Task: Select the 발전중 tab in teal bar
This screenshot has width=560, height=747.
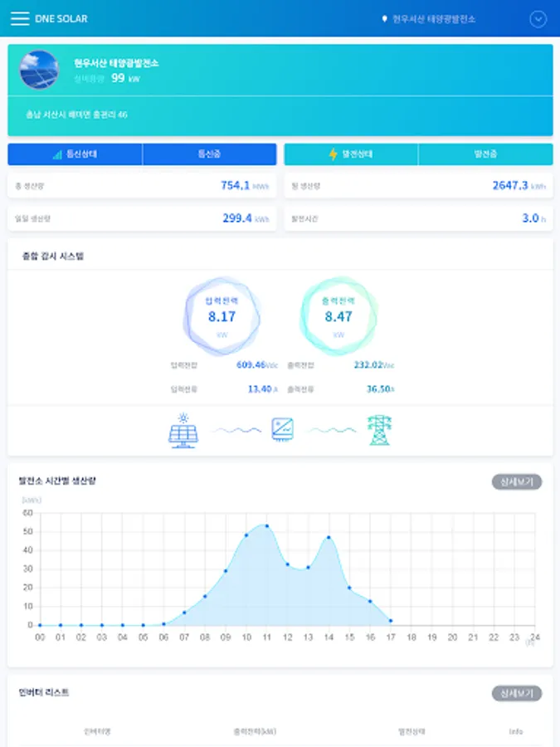Action: 485,154
